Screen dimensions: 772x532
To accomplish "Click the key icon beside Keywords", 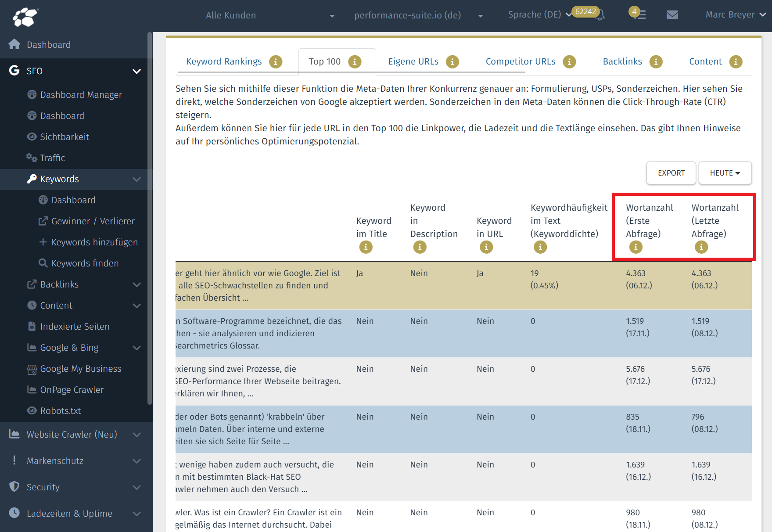I will point(32,179).
